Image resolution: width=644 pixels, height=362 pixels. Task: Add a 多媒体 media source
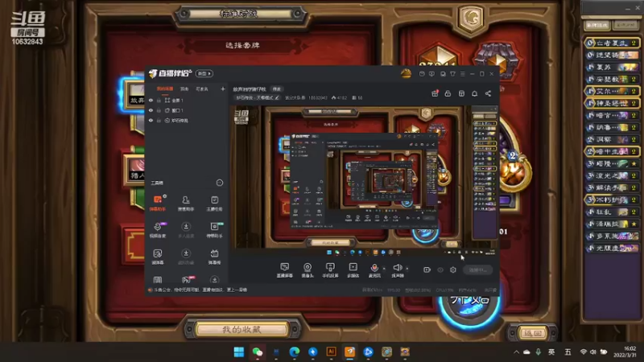tap(353, 270)
